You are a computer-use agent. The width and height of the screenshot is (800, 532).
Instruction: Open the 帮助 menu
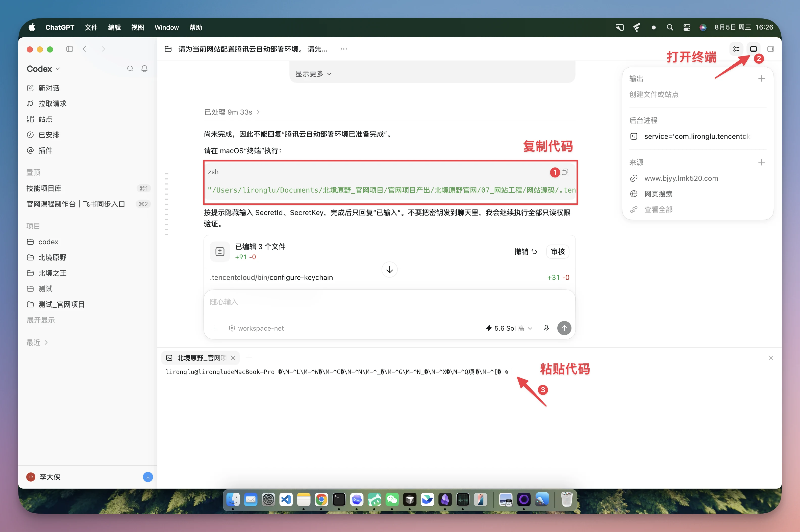196,28
